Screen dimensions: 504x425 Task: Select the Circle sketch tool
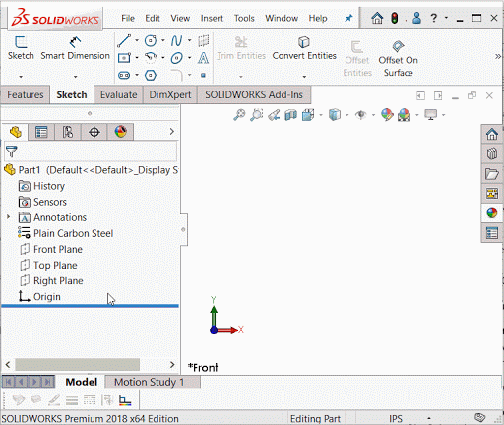coord(151,41)
